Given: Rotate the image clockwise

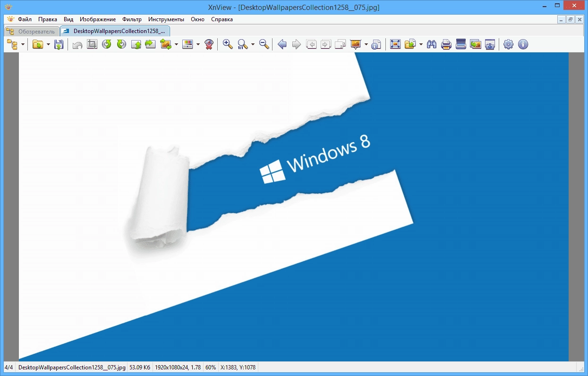Looking at the screenshot, I should (x=121, y=44).
